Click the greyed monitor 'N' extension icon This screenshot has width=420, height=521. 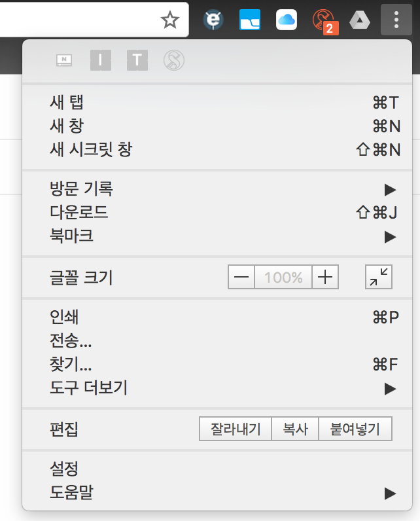[64, 60]
